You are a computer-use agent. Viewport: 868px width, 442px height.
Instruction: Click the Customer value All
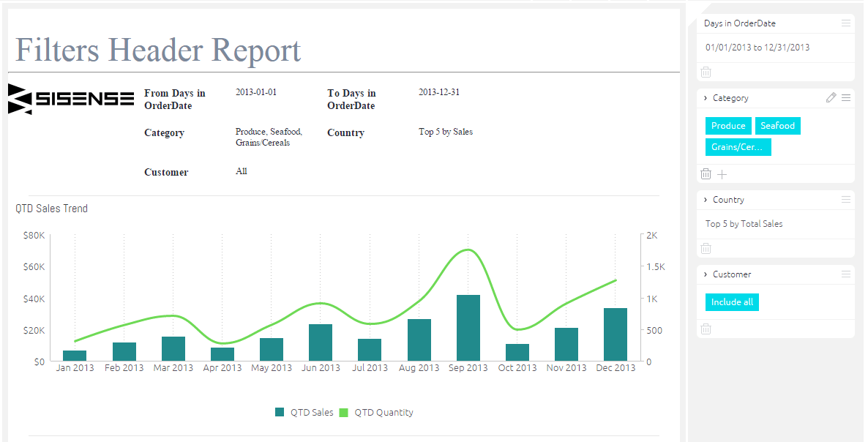pos(242,171)
